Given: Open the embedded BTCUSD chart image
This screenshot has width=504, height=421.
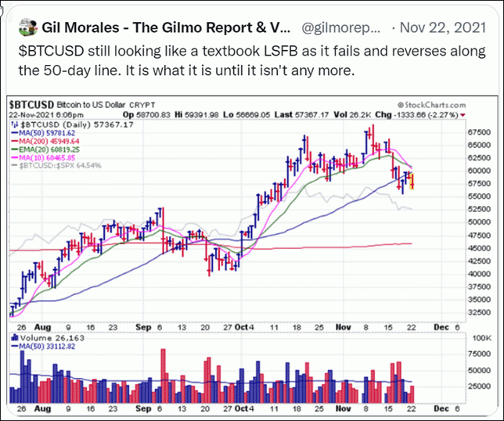Looking at the screenshot, I should tap(252, 255).
